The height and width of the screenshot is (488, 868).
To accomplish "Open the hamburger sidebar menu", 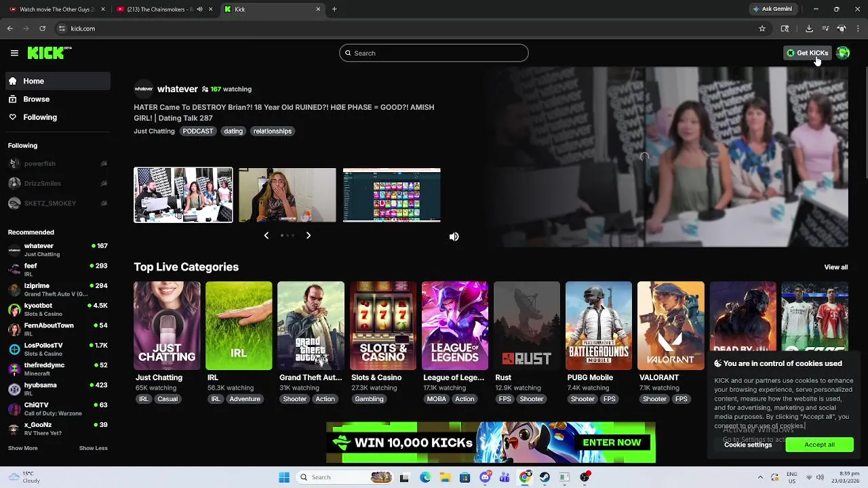I will pyautogui.click(x=14, y=53).
